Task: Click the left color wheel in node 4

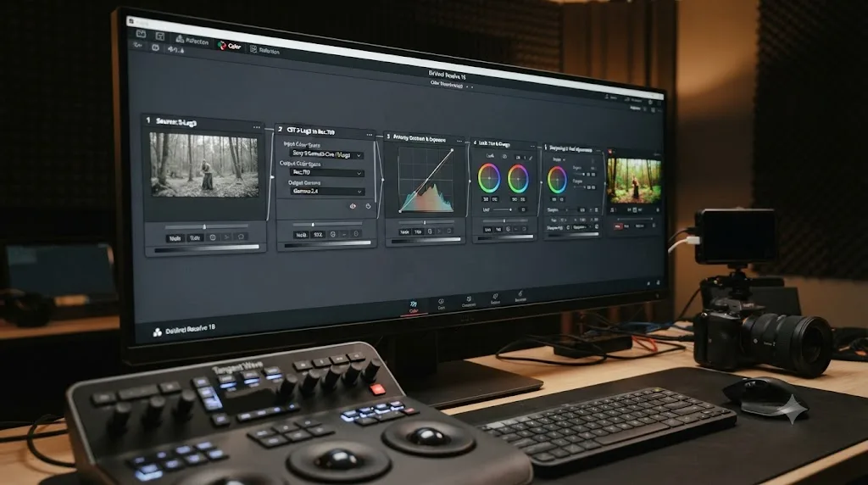Action: click(489, 178)
